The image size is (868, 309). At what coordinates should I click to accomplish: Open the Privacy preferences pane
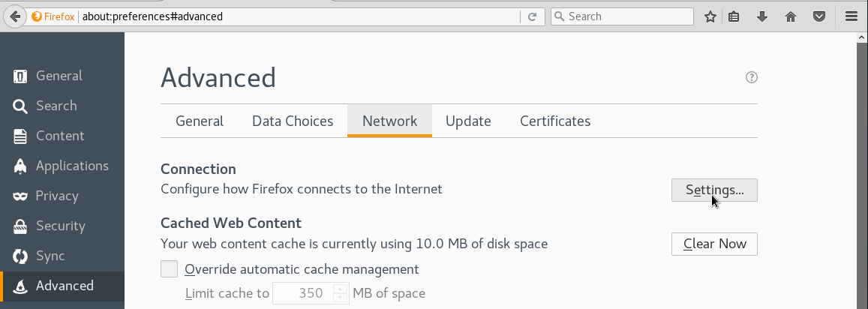tap(57, 196)
